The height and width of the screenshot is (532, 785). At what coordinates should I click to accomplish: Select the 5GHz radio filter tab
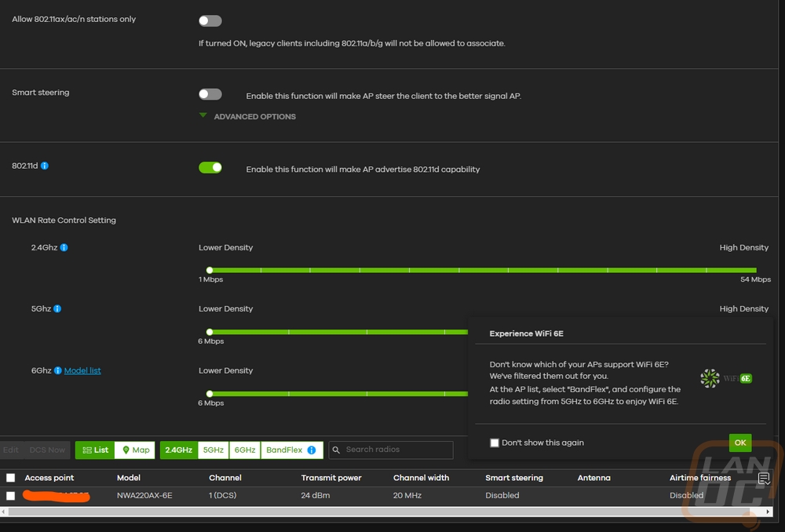click(214, 450)
